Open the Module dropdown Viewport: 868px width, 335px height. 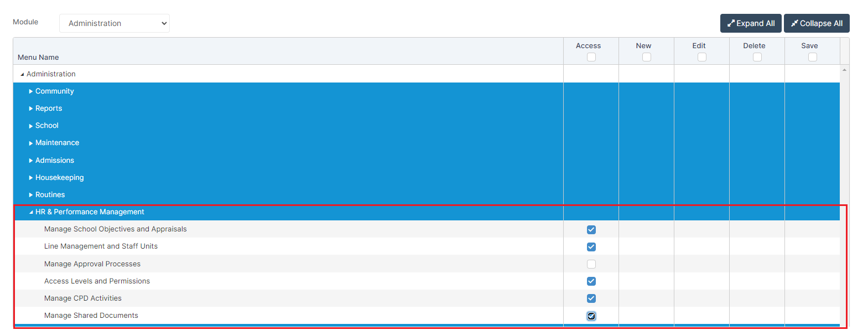(114, 23)
